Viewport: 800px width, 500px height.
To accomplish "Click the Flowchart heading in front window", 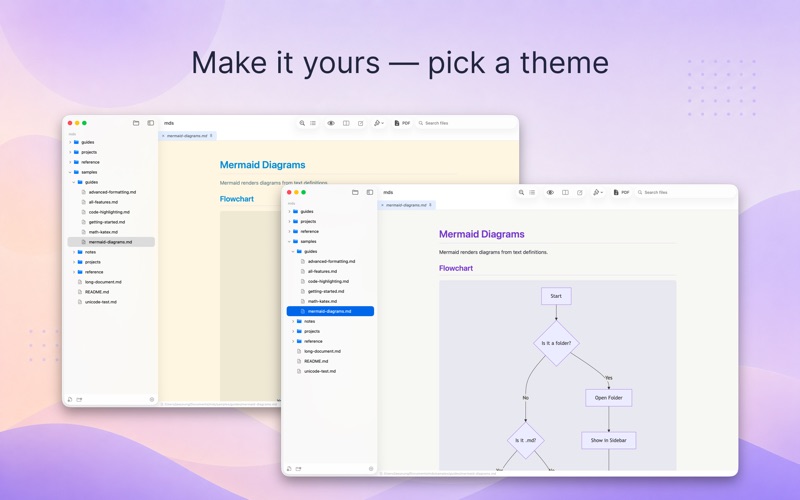I will click(456, 268).
